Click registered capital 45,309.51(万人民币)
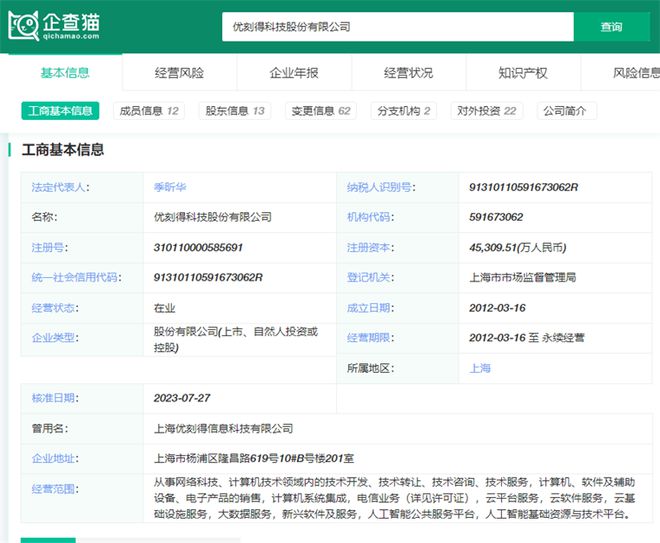The width and height of the screenshot is (660, 543). click(518, 248)
